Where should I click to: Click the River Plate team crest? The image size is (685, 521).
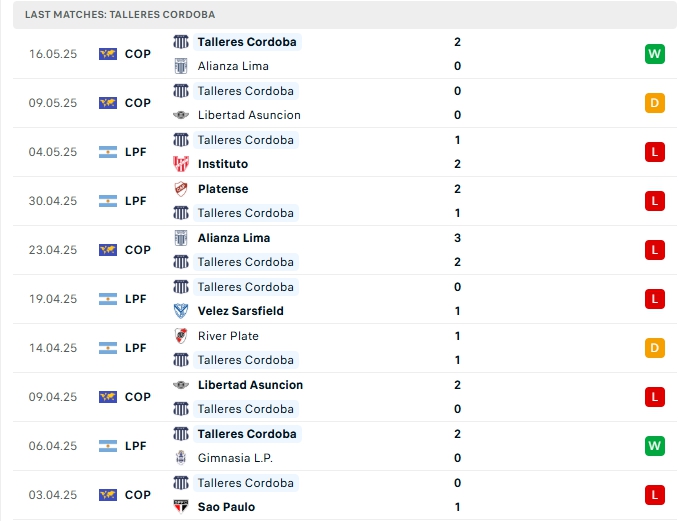(181, 336)
